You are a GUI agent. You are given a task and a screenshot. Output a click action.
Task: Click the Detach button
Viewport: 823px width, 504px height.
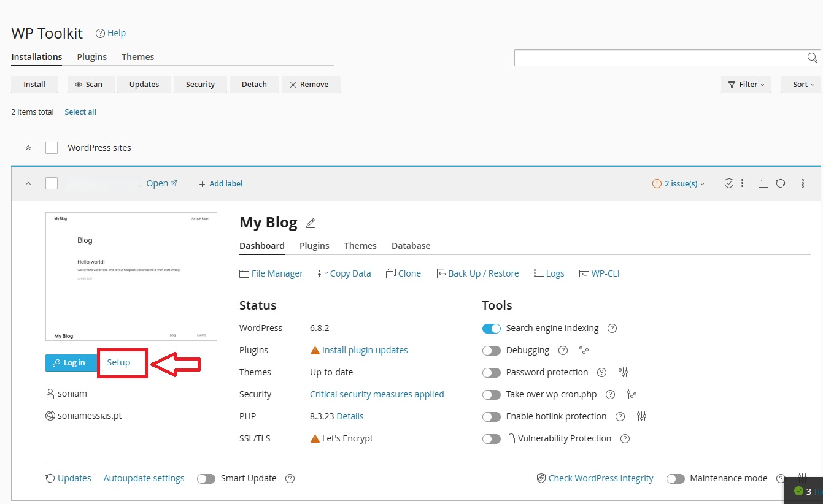(x=254, y=85)
